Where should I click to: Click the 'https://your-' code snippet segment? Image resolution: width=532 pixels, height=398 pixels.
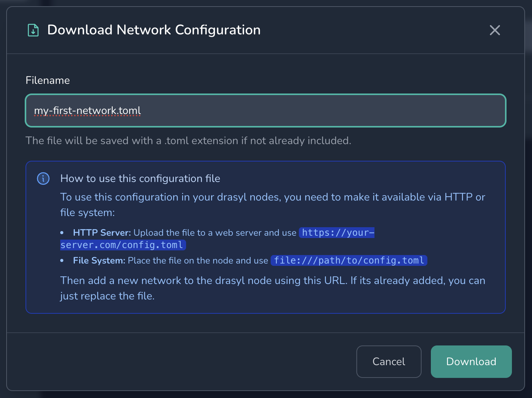pos(337,233)
